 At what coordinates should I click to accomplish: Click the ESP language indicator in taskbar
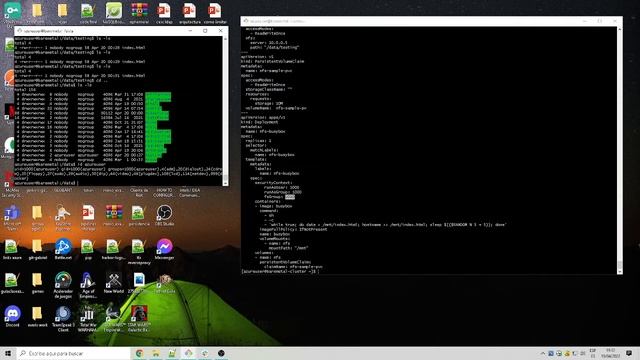point(593,353)
